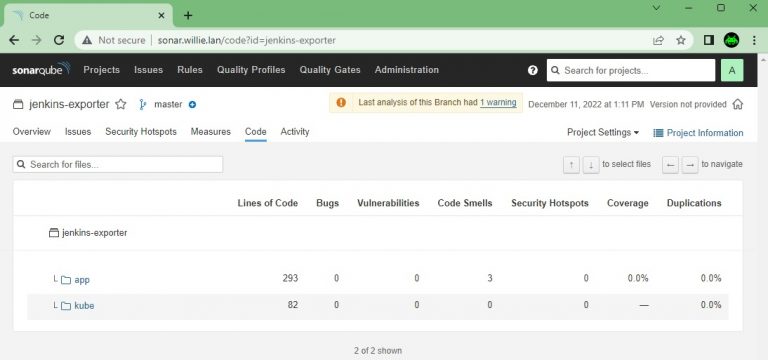Click the browser address bar URL
The image size is (768, 360).
coord(246,40)
